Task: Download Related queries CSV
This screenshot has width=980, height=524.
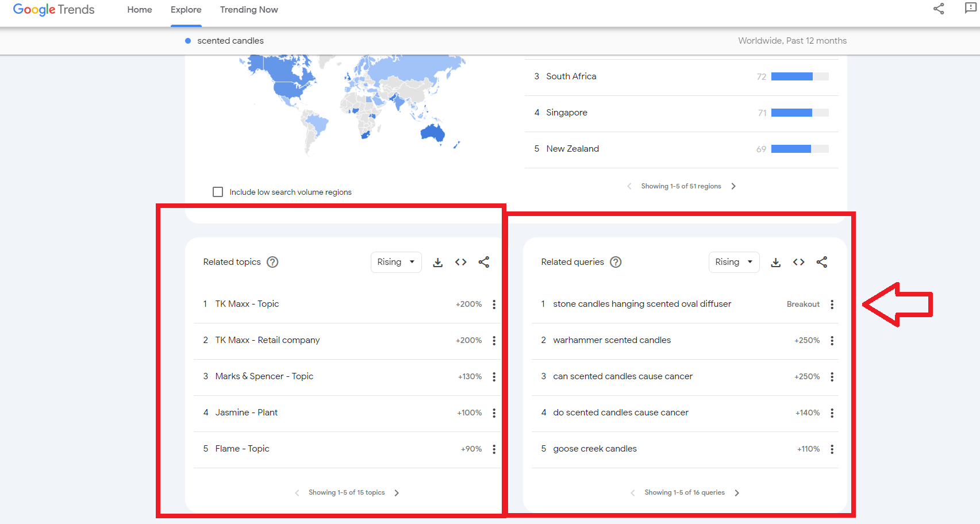Action: tap(776, 262)
